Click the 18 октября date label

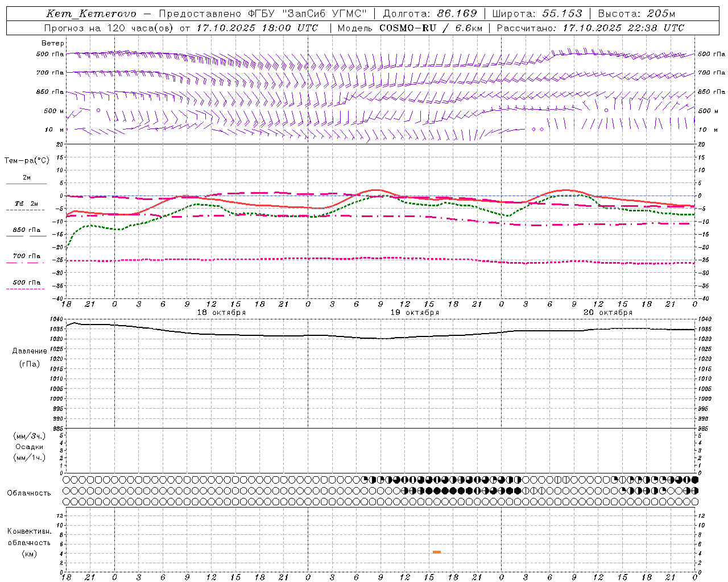tap(221, 313)
